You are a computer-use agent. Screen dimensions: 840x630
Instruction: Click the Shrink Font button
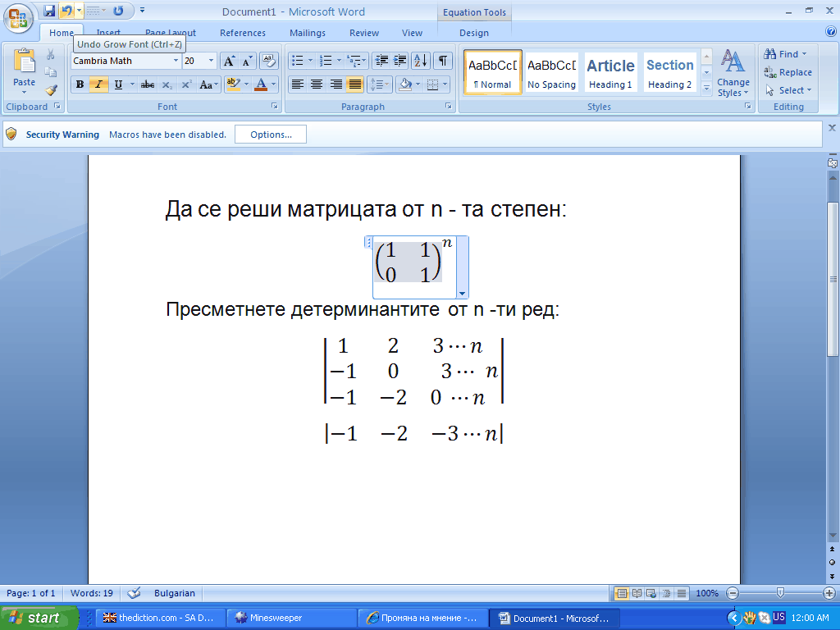pyautogui.click(x=246, y=61)
